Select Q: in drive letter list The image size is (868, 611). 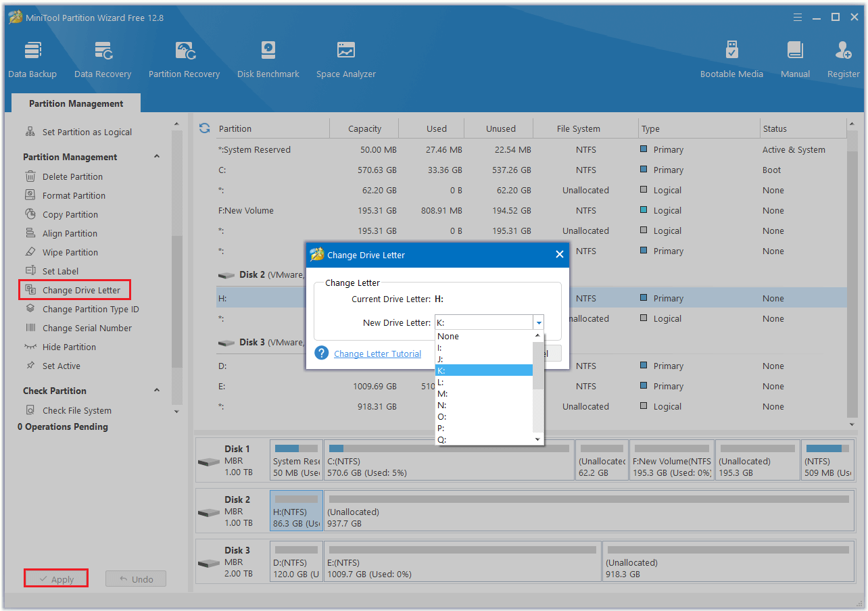pyautogui.click(x=484, y=439)
